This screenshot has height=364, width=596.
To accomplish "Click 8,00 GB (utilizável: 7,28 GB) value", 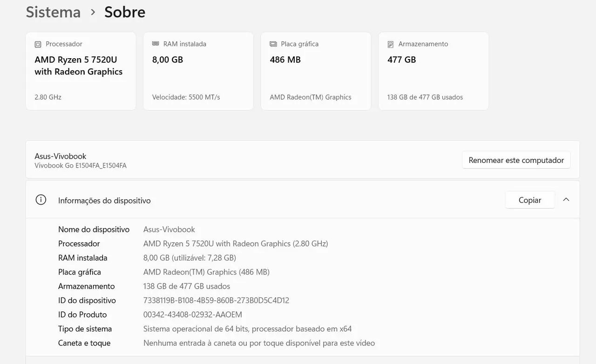I will (190, 258).
